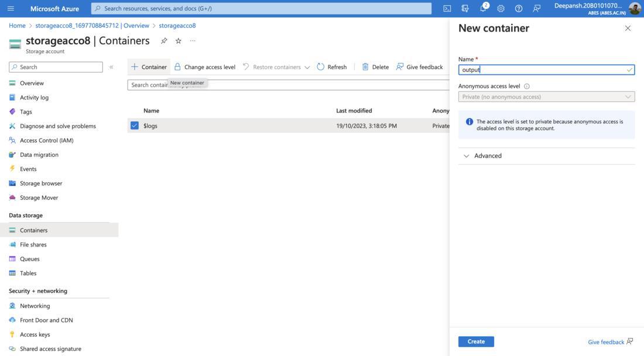Click Give feedback in the toolbar
Screen dimensions: 644x356
[x=419, y=67]
